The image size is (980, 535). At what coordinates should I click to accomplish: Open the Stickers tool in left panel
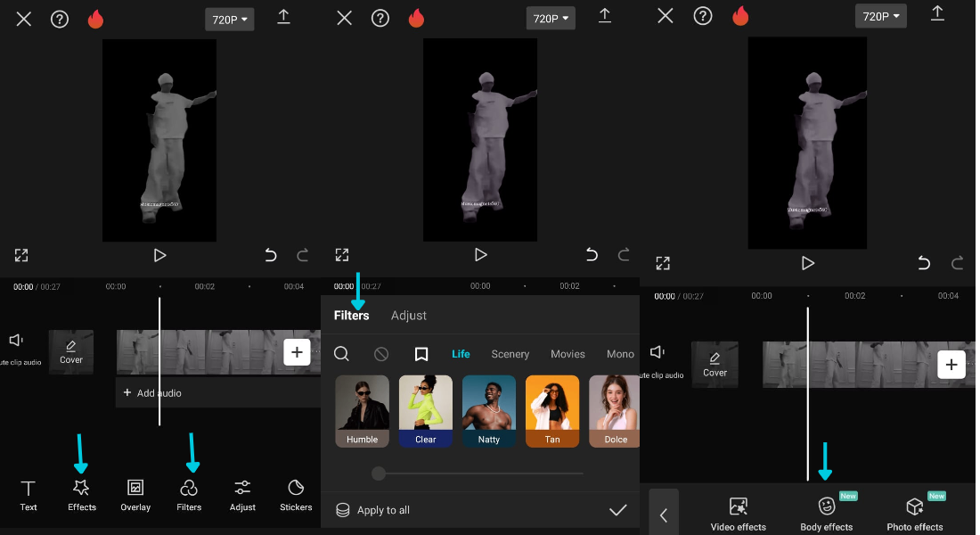click(x=296, y=496)
